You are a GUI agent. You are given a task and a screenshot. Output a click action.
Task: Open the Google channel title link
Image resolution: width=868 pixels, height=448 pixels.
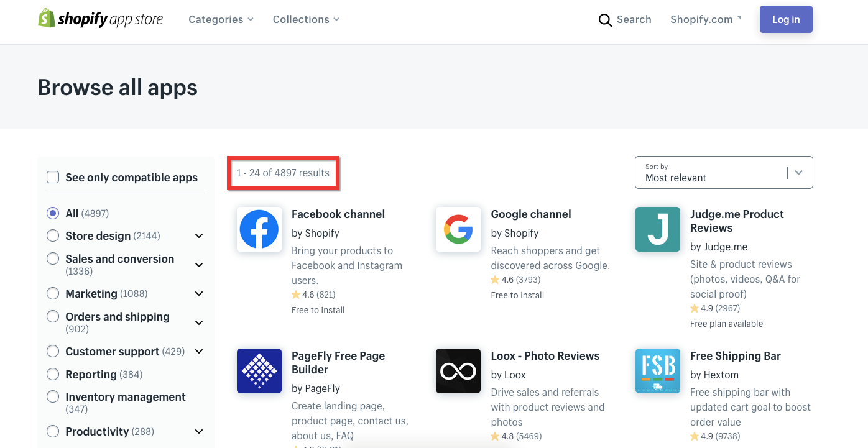coord(531,214)
